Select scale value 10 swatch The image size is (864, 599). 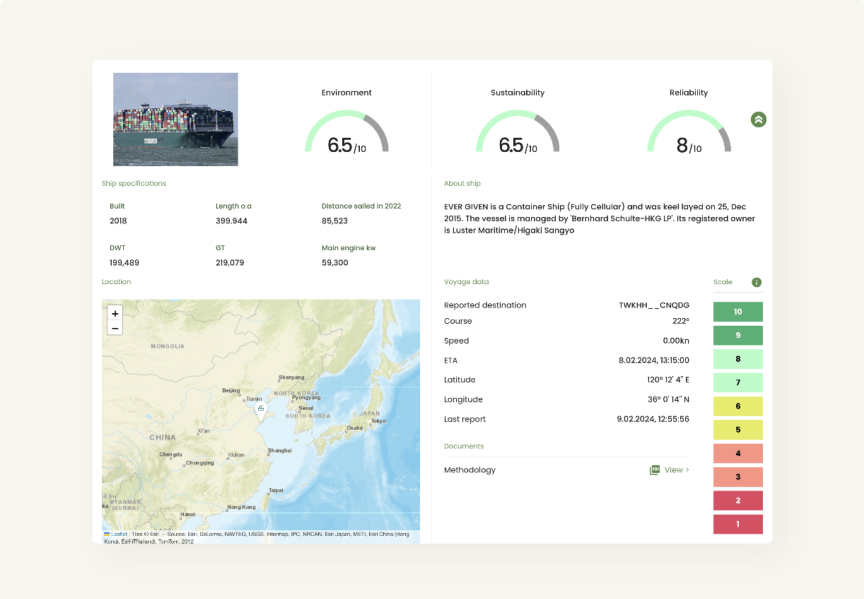[x=738, y=311]
